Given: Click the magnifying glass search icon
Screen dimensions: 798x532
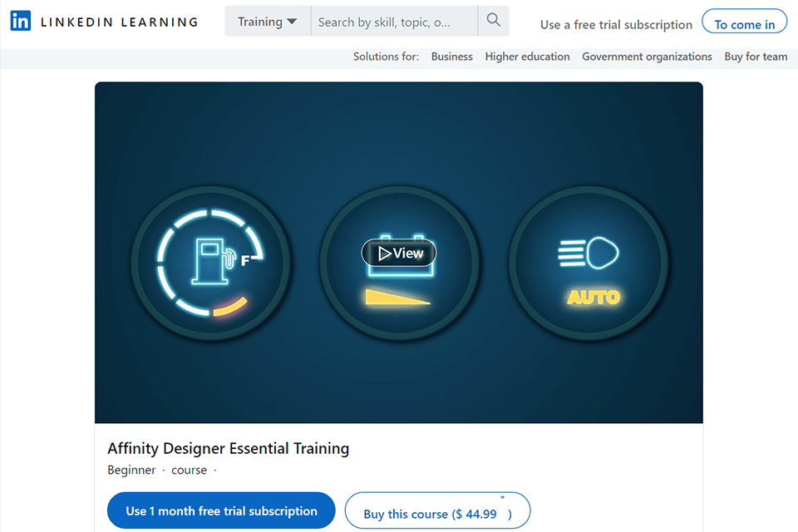Looking at the screenshot, I should pos(493,20).
